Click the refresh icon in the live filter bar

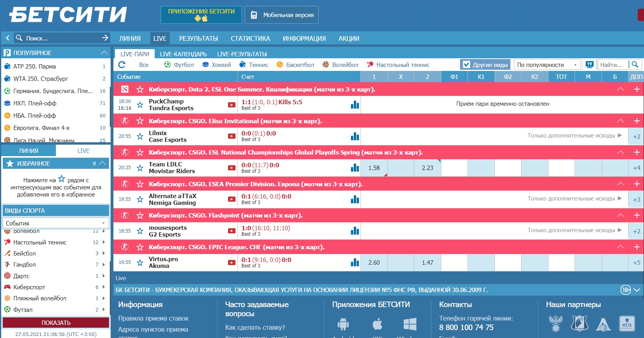[122, 65]
